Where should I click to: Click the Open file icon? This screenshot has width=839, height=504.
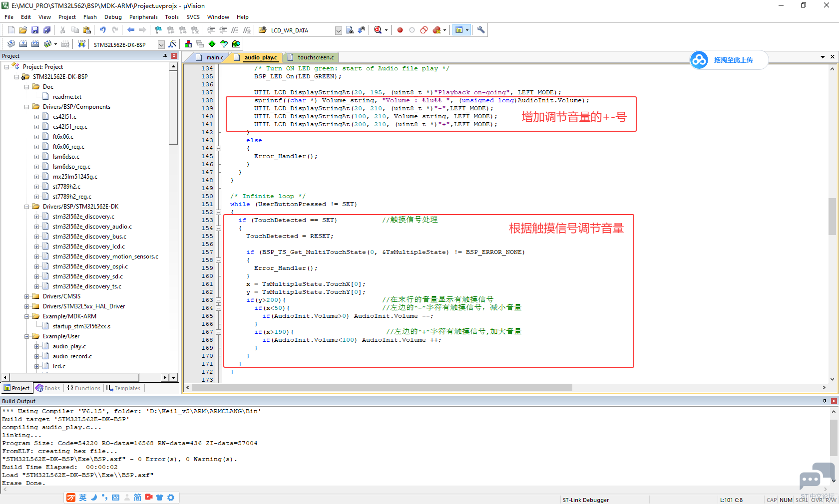click(23, 30)
